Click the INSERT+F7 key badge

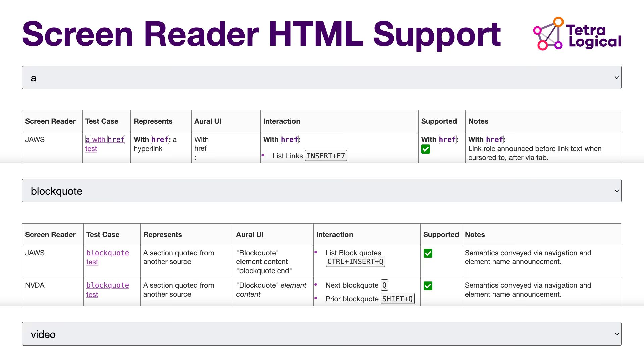point(326,155)
